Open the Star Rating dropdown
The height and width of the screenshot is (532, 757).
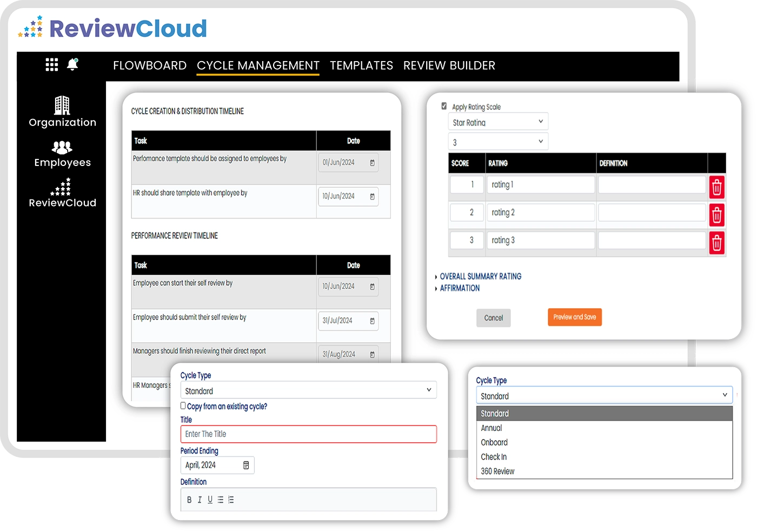tap(498, 122)
